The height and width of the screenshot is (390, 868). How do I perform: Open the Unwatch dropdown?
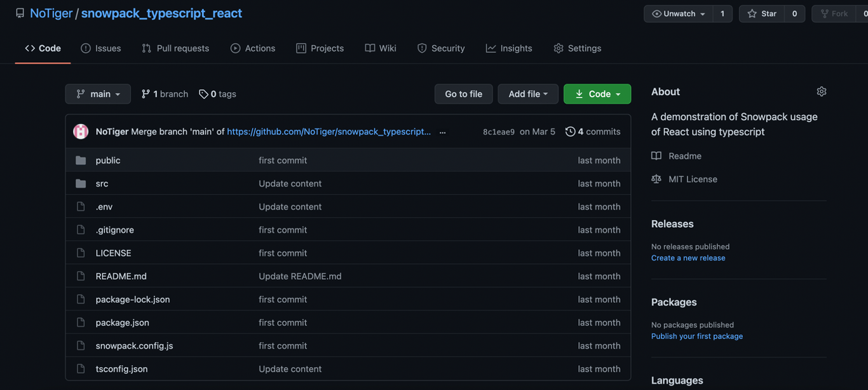coord(678,14)
